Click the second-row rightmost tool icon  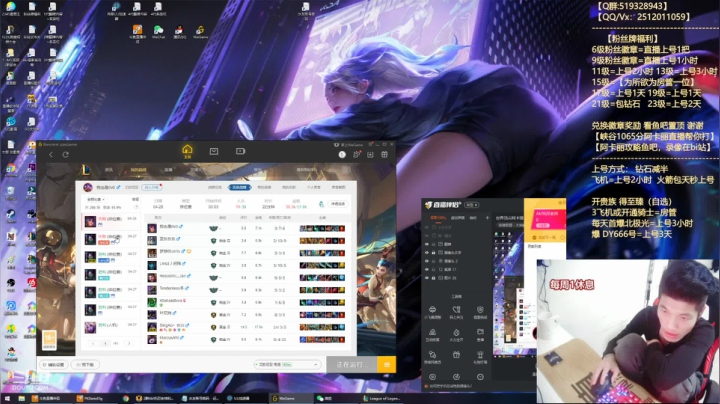[x=480, y=332]
